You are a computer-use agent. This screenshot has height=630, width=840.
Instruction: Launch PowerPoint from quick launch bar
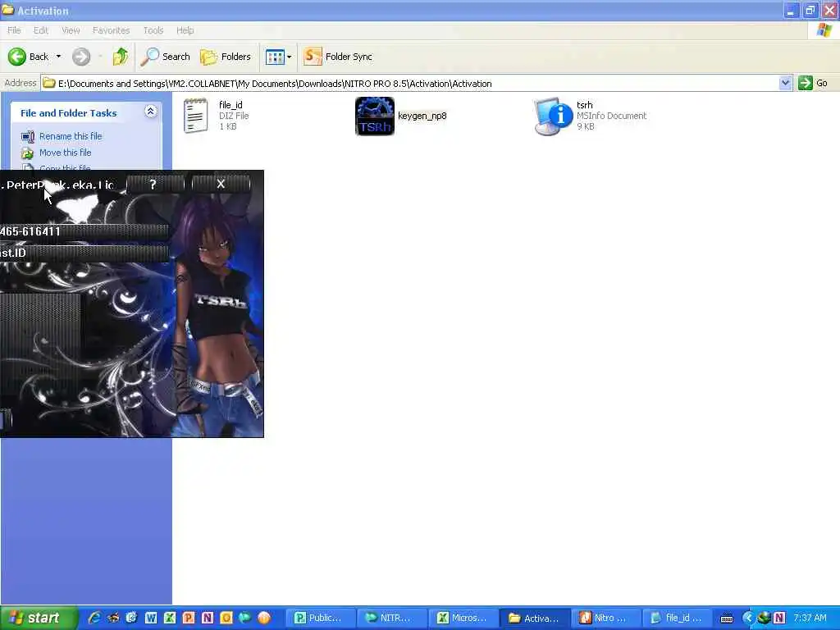tap(189, 618)
